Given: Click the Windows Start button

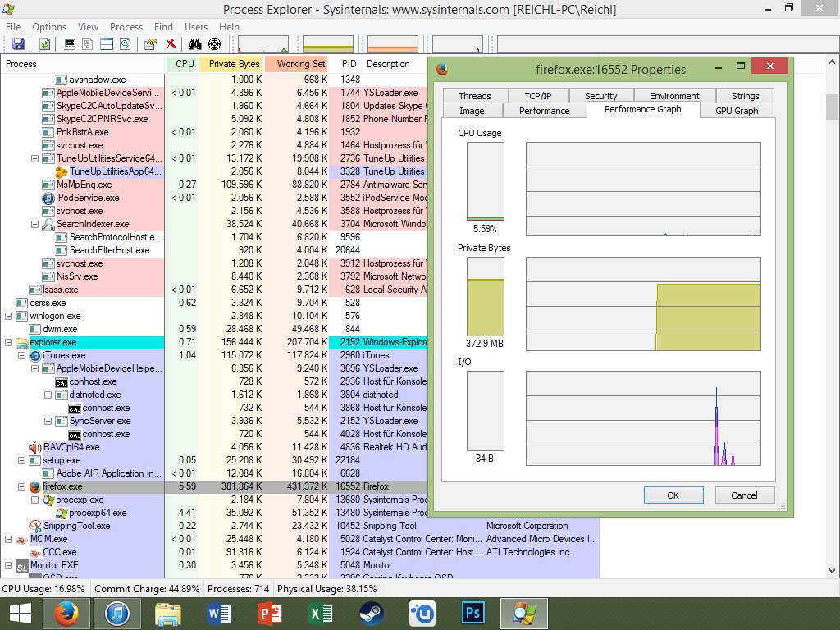Looking at the screenshot, I should point(20,614).
